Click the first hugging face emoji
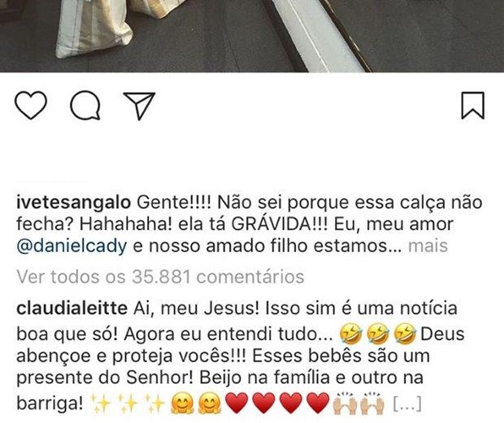 tap(183, 403)
